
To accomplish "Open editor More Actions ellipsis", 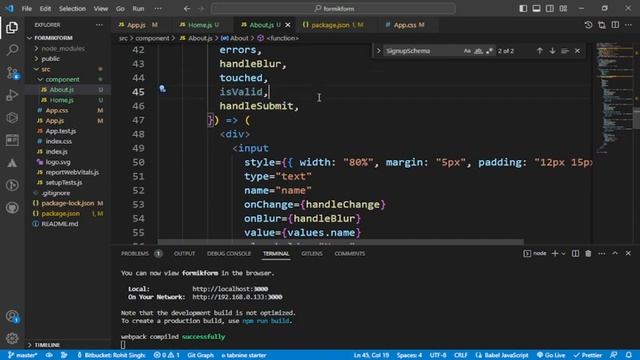I will point(628,25).
